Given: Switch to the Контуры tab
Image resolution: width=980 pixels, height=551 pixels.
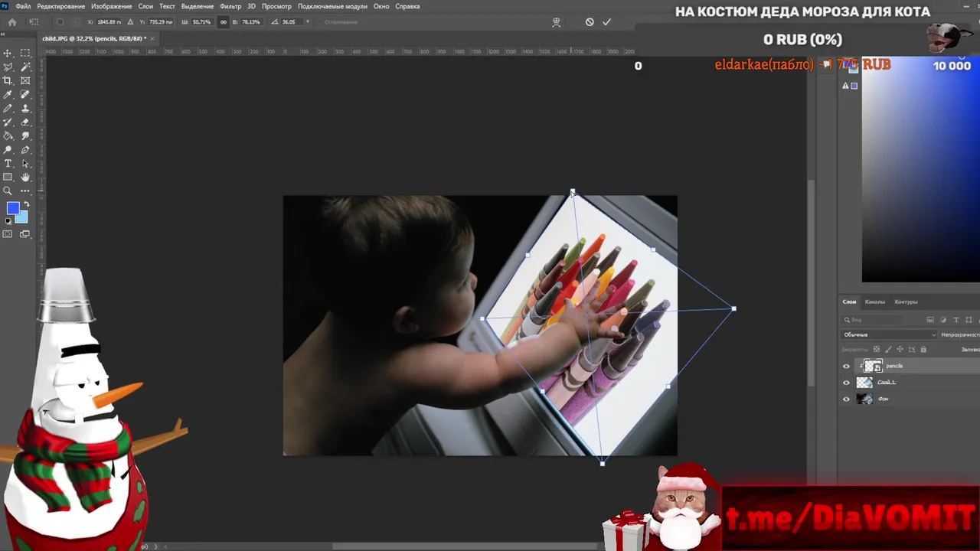Looking at the screenshot, I should click(906, 302).
